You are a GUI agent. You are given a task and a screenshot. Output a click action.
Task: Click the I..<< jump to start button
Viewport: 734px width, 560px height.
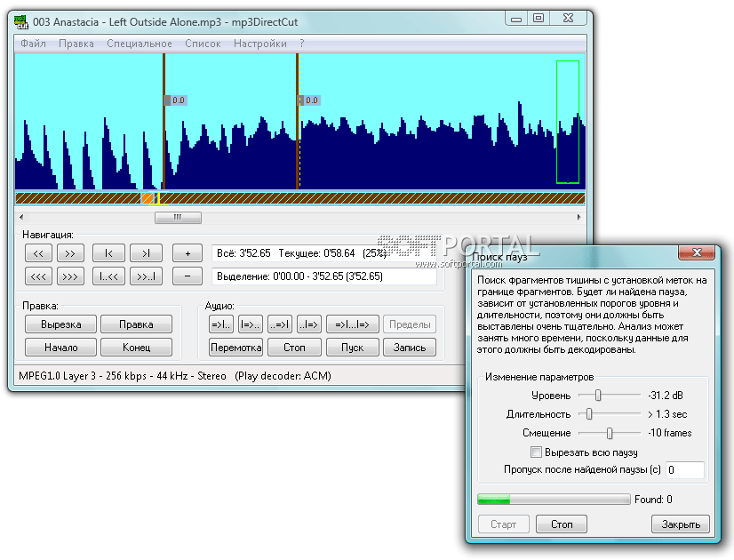click(108, 276)
